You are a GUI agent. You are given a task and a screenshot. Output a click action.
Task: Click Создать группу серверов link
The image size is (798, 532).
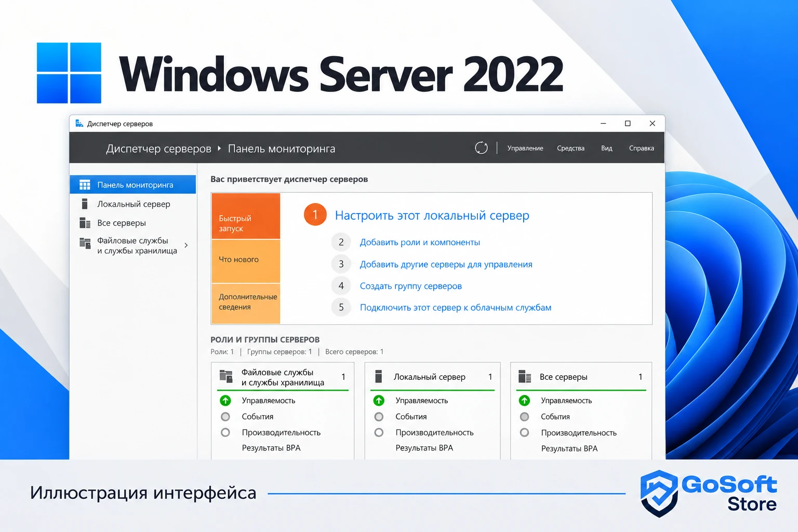click(x=411, y=286)
